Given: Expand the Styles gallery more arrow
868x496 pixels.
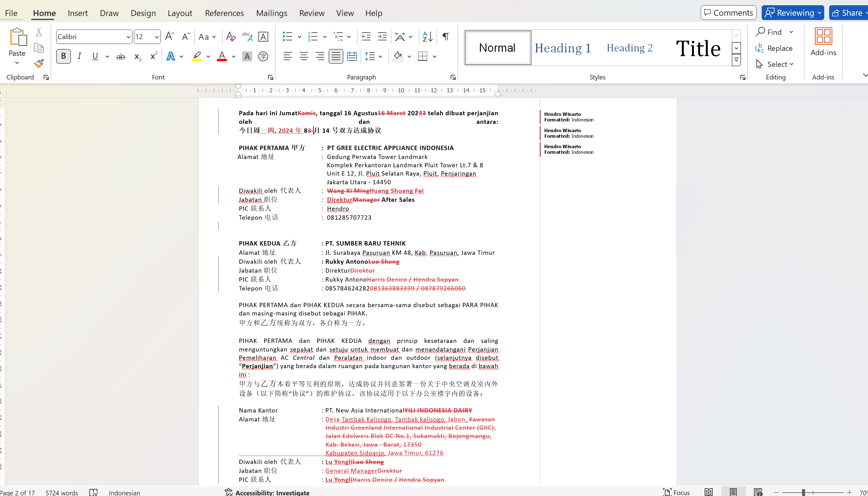Looking at the screenshot, I should (x=736, y=60).
